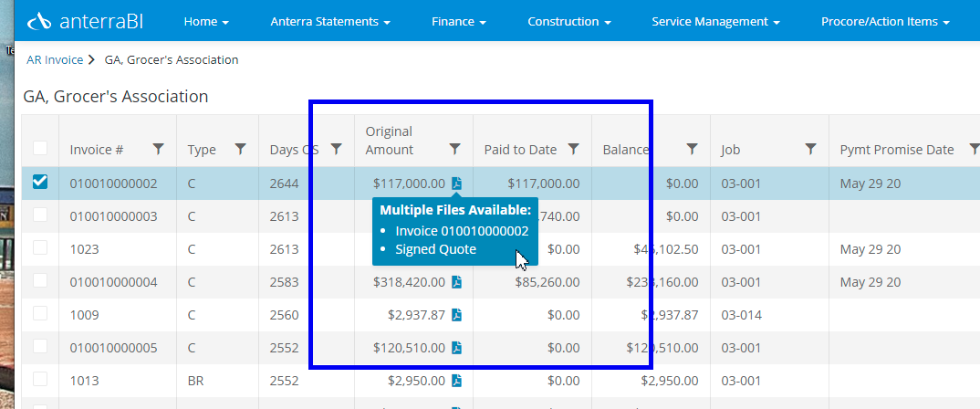Open PDF icon next to $120,510.00
Image resolution: width=980 pixels, height=409 pixels.
(x=457, y=348)
